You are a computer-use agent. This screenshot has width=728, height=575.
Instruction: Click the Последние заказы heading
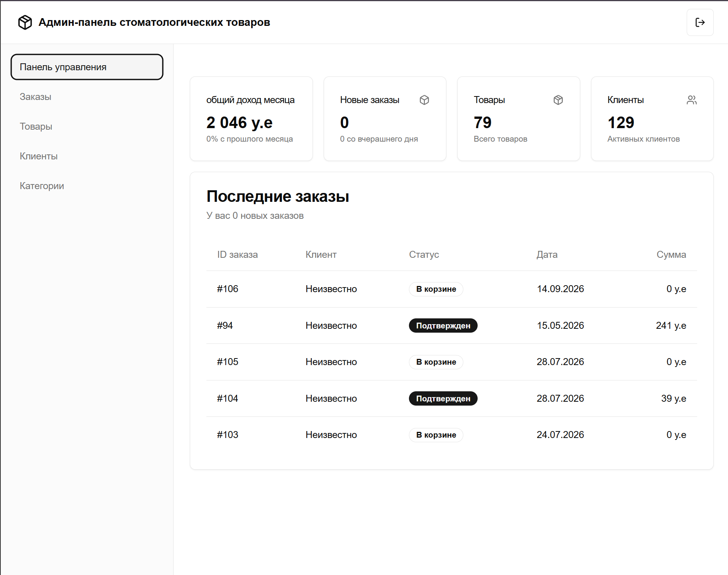pos(278,196)
